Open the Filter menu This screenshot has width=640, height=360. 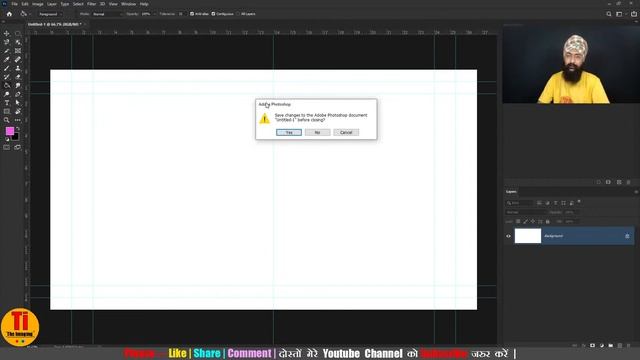coord(91,4)
